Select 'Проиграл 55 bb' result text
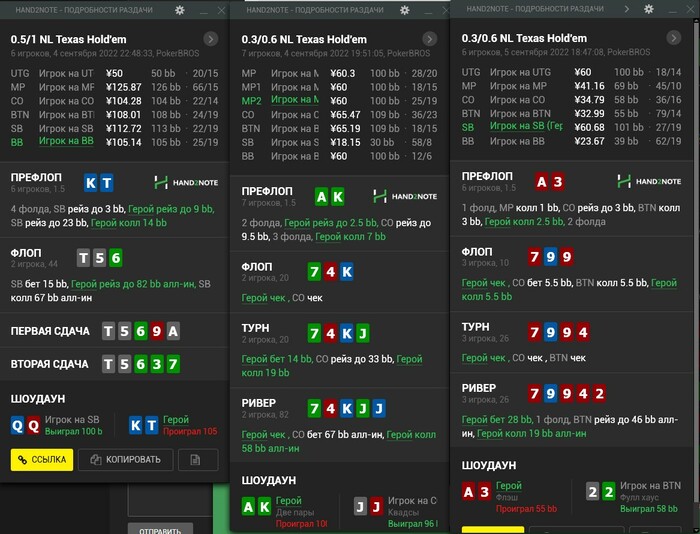Viewport: 700px width, 534px height. click(x=526, y=509)
